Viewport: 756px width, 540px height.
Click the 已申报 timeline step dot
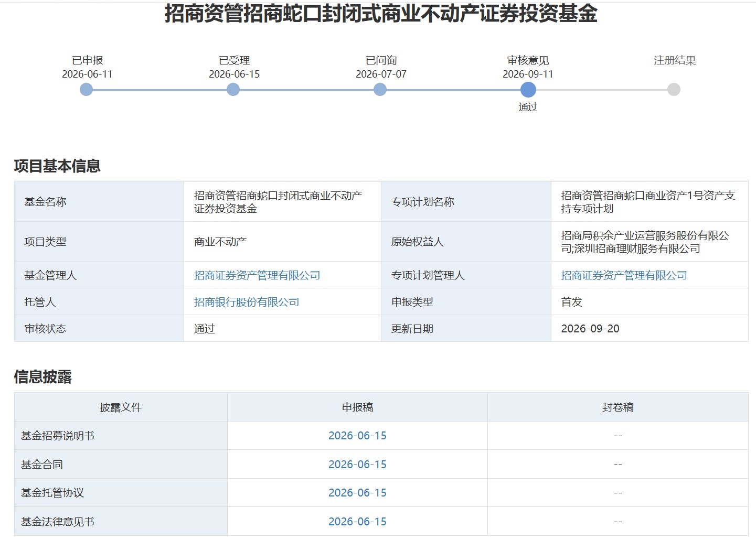[x=87, y=90]
